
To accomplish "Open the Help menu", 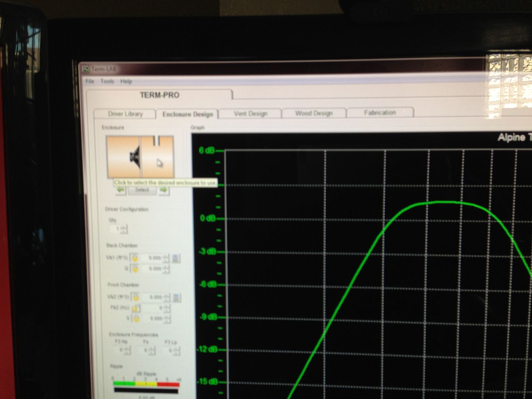I will 126,81.
